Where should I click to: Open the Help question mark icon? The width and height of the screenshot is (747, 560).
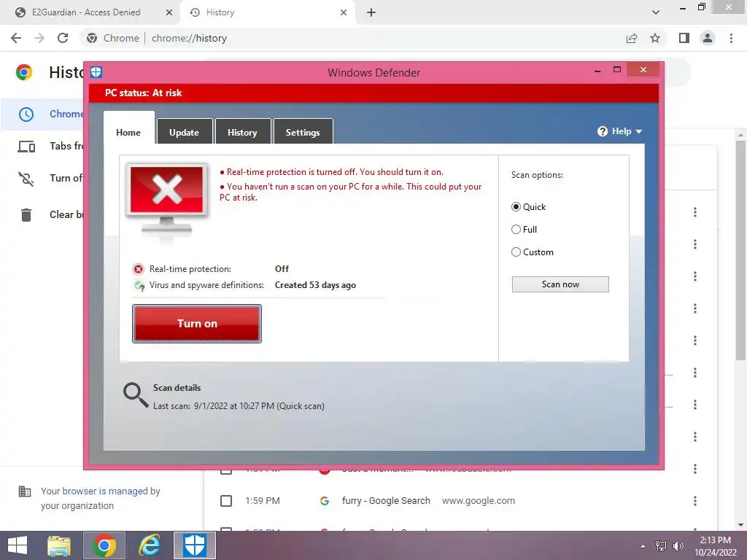[602, 131]
